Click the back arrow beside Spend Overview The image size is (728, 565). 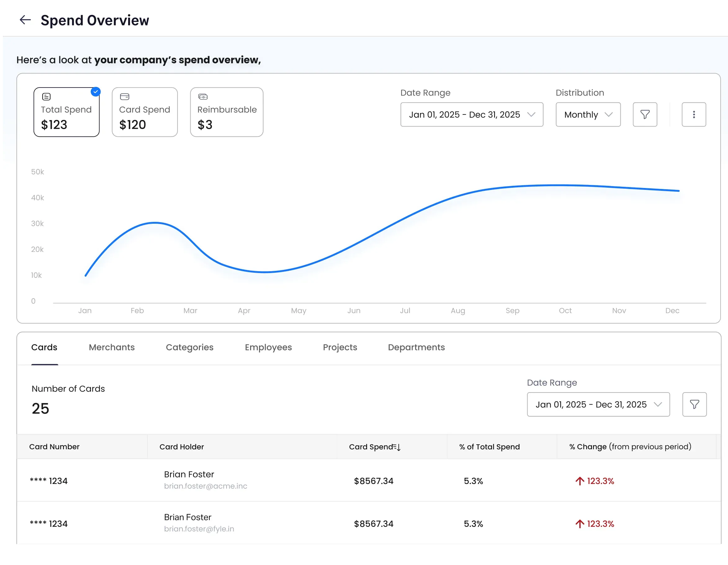(25, 20)
